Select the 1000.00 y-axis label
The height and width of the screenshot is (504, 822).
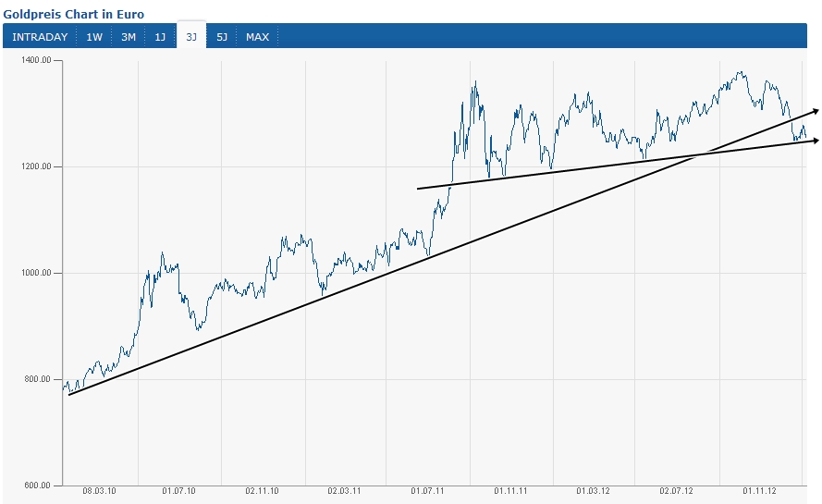point(38,273)
